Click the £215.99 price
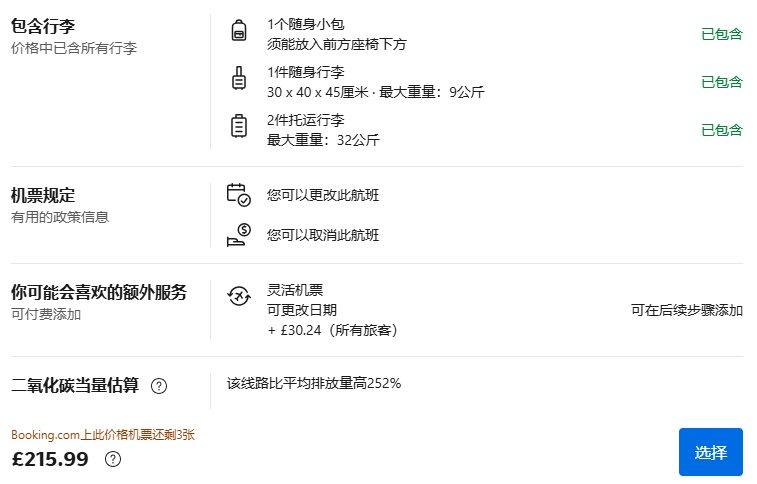757x484 pixels. [50, 459]
